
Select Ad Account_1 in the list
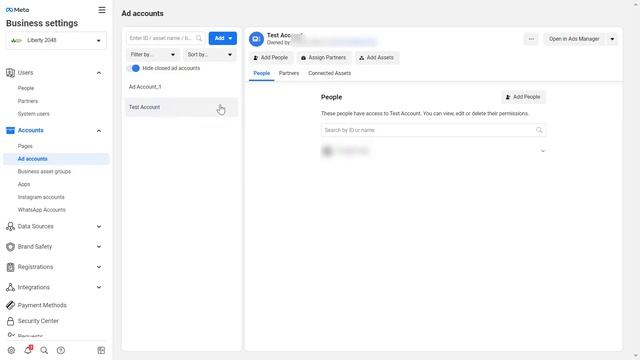(182, 87)
